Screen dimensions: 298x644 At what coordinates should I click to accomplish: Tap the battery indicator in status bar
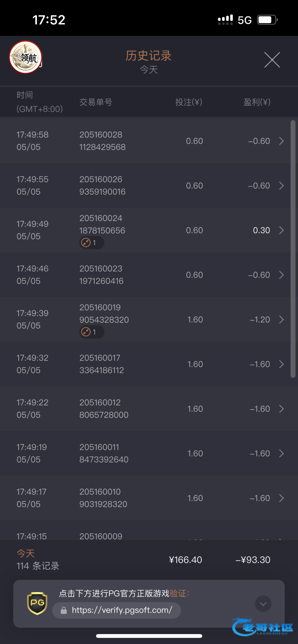(x=267, y=20)
